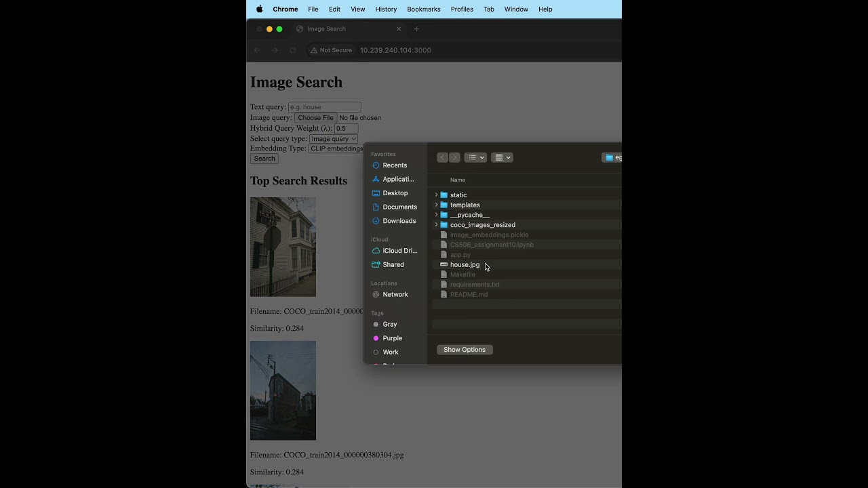Focus the Text query input field
This screenshot has height=488, width=868.
click(x=325, y=107)
